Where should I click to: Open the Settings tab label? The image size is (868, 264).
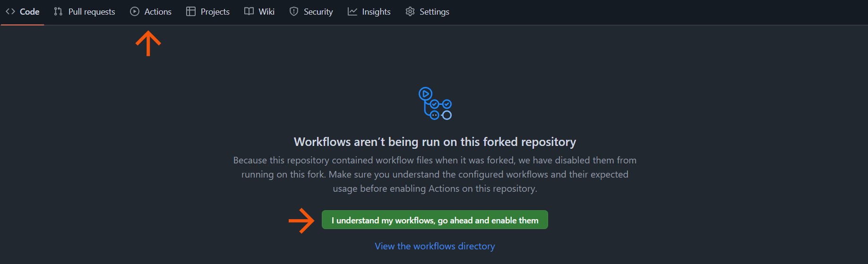[x=434, y=12]
